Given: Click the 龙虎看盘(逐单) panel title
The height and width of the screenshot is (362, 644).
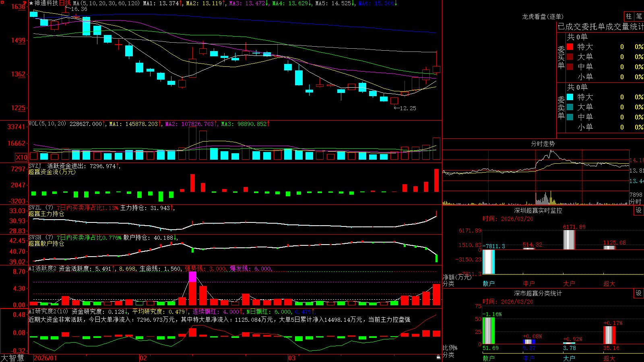Looking at the screenshot, I should pos(543,16).
